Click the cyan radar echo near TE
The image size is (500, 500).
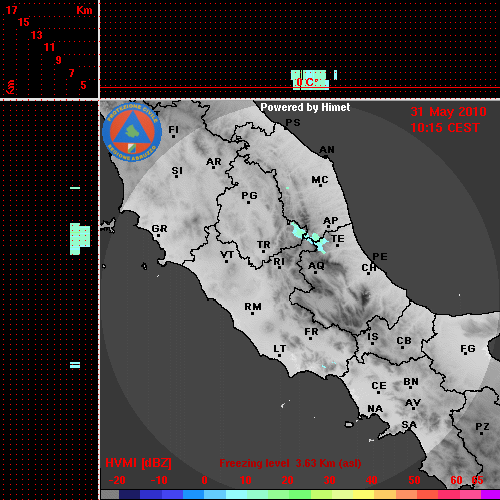309,237
